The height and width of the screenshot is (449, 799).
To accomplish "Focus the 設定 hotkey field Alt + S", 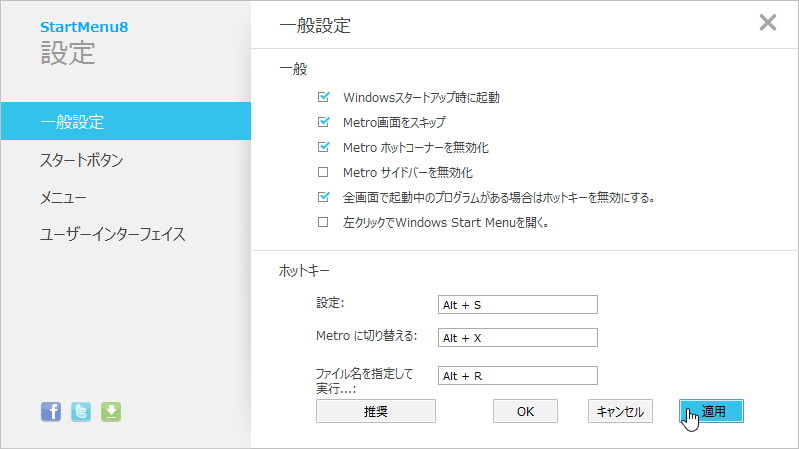I will point(518,305).
